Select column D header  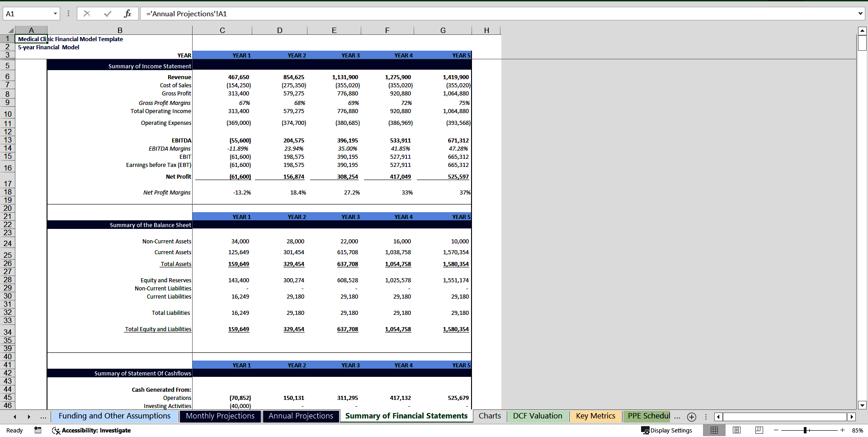(279, 30)
